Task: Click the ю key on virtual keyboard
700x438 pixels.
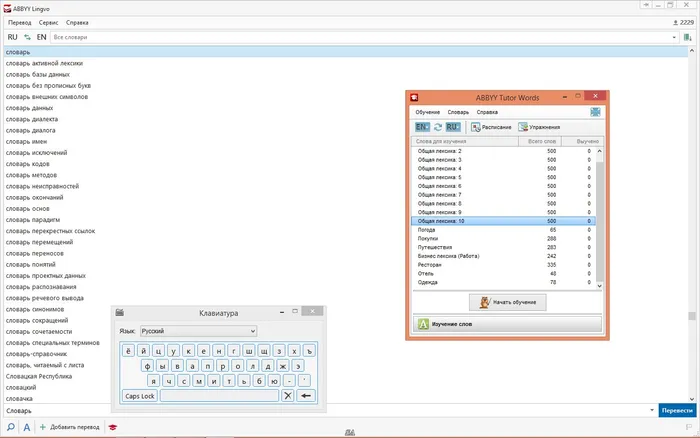Action: click(274, 381)
